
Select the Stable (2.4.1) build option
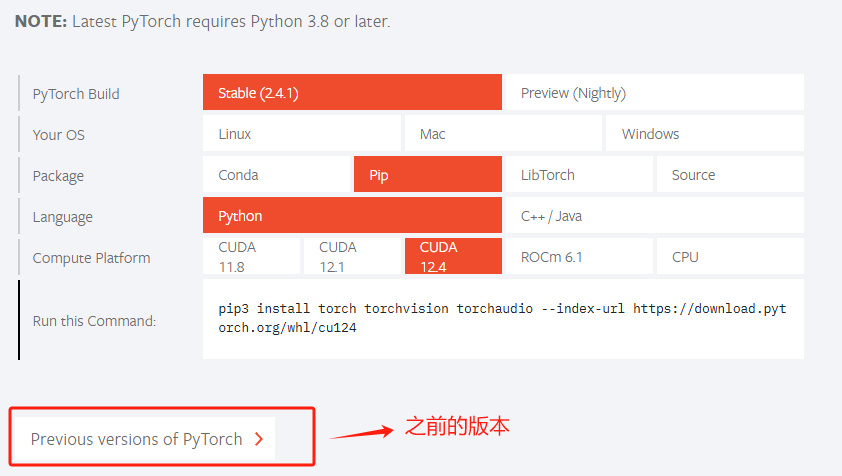[x=352, y=92]
